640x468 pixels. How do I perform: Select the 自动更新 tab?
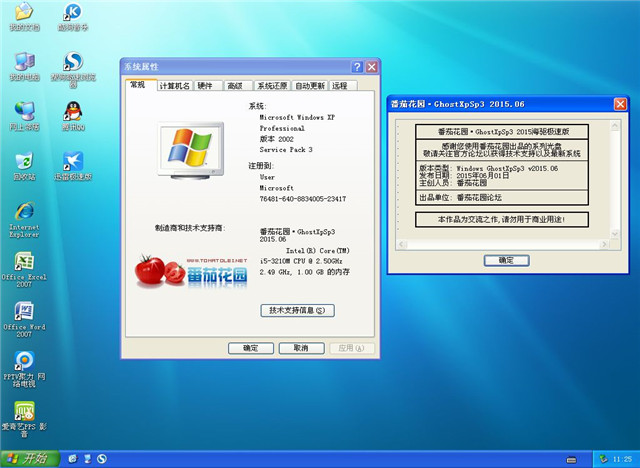(x=310, y=86)
